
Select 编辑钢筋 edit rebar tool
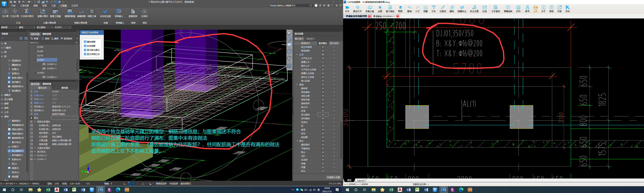tap(81, 13)
